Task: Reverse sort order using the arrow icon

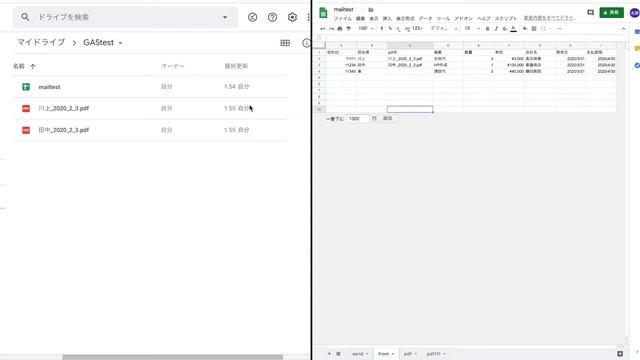Action: coord(33,66)
